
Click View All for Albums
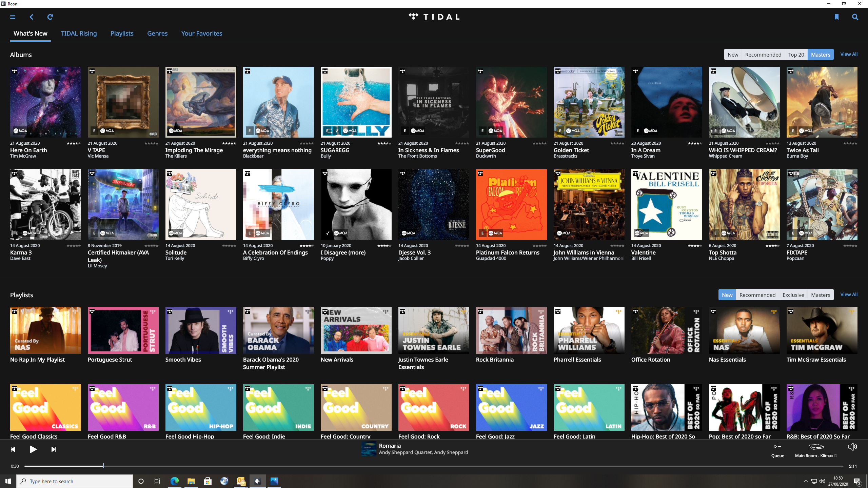click(x=849, y=54)
